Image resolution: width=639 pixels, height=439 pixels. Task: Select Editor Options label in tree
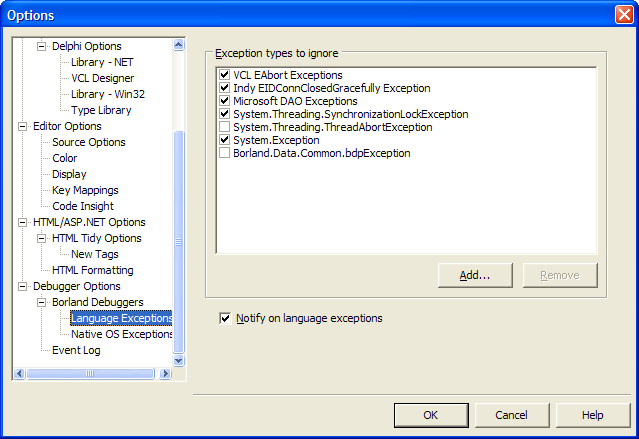pos(67,126)
